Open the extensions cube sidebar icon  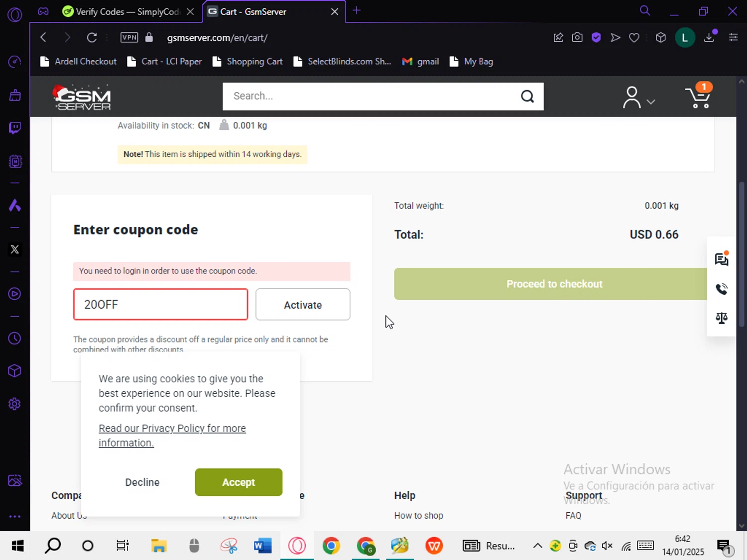[15, 371]
